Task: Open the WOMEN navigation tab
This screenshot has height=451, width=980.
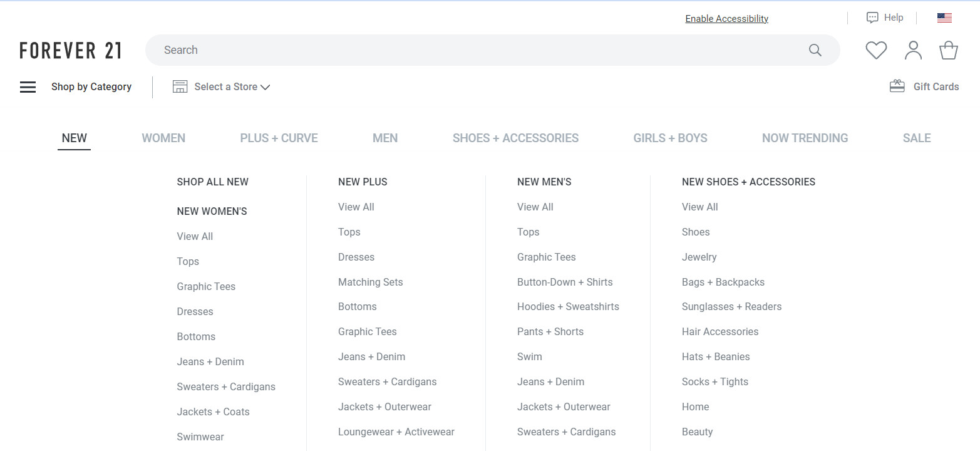Action: click(163, 138)
